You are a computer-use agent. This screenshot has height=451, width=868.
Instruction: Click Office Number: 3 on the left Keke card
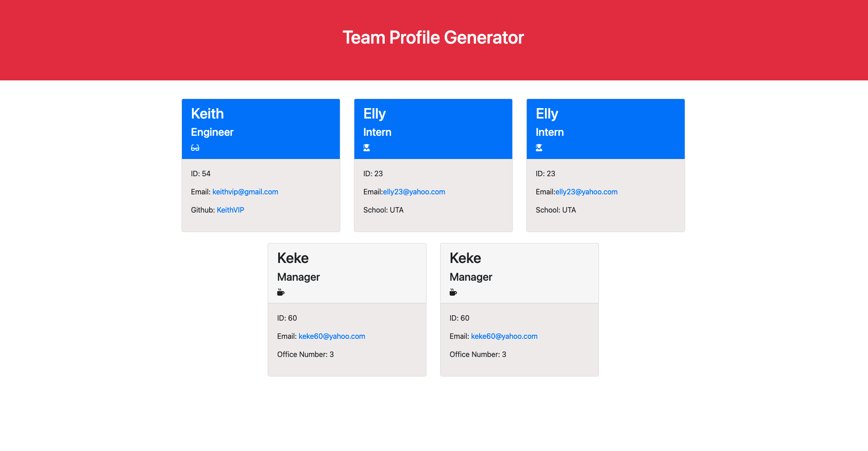click(305, 354)
